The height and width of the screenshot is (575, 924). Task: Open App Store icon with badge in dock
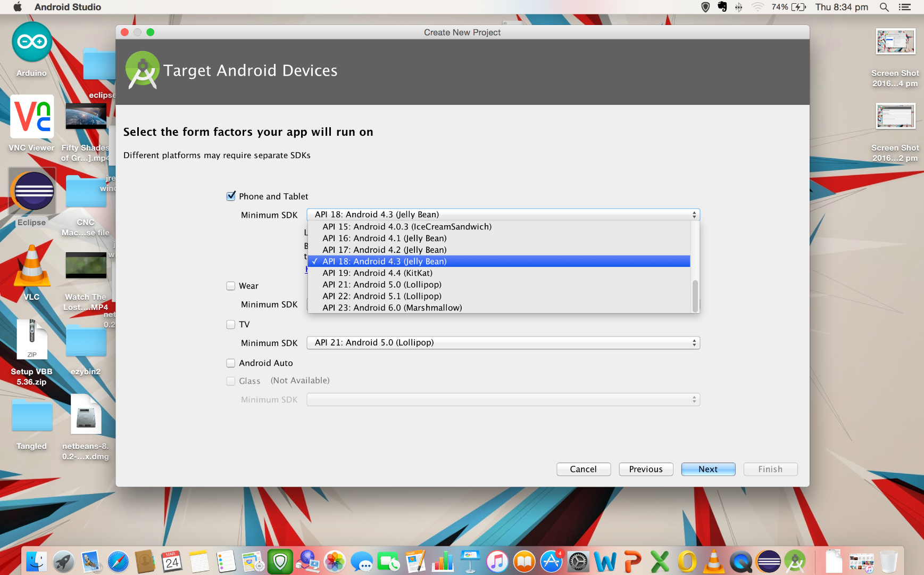coord(552,562)
